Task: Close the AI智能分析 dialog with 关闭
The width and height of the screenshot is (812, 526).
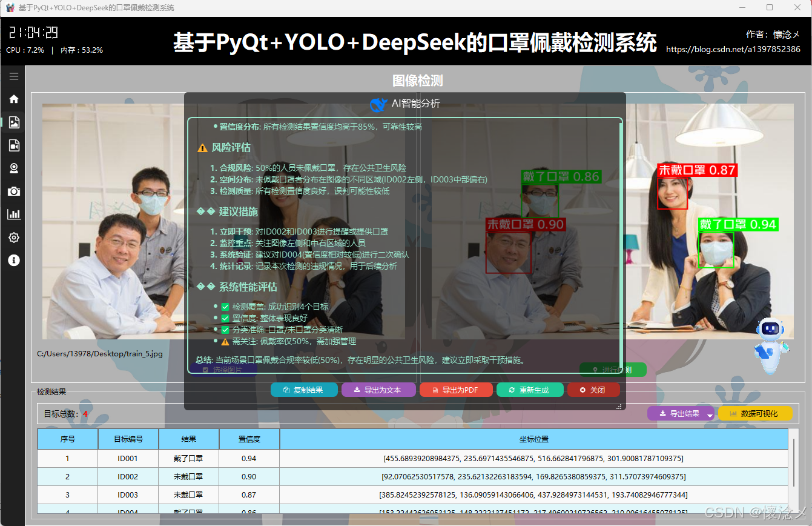Action: click(x=593, y=390)
